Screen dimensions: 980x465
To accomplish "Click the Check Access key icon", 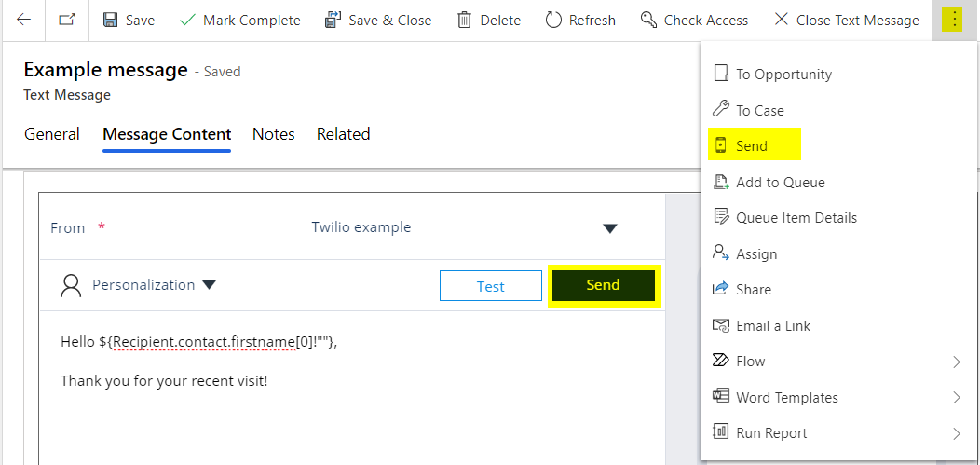I will pos(648,20).
